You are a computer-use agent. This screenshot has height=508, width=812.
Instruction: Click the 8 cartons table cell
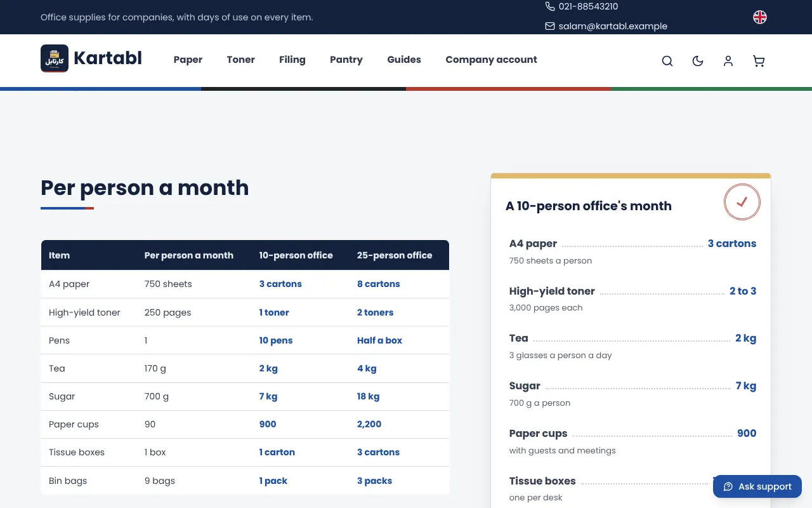pos(378,284)
